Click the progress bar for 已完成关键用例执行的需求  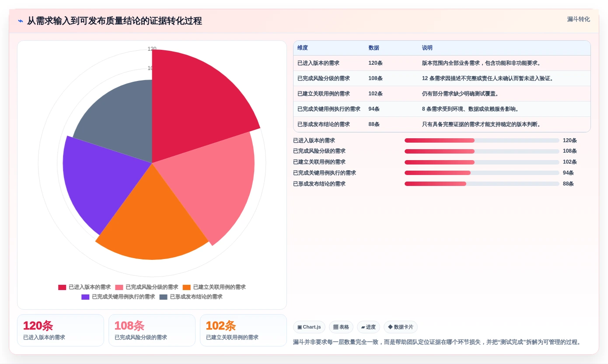tap(482, 173)
